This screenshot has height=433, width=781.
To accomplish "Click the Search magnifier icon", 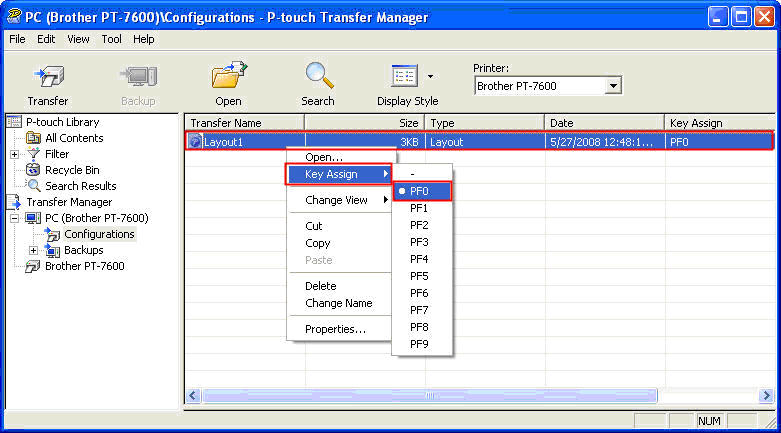I will click(318, 76).
